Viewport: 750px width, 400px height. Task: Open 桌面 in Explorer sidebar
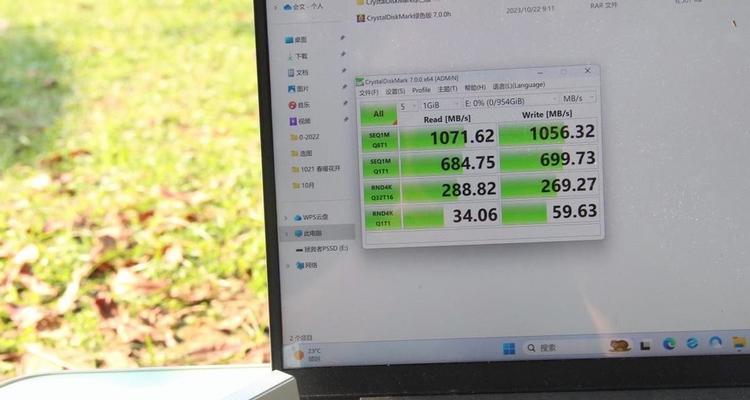[296, 40]
